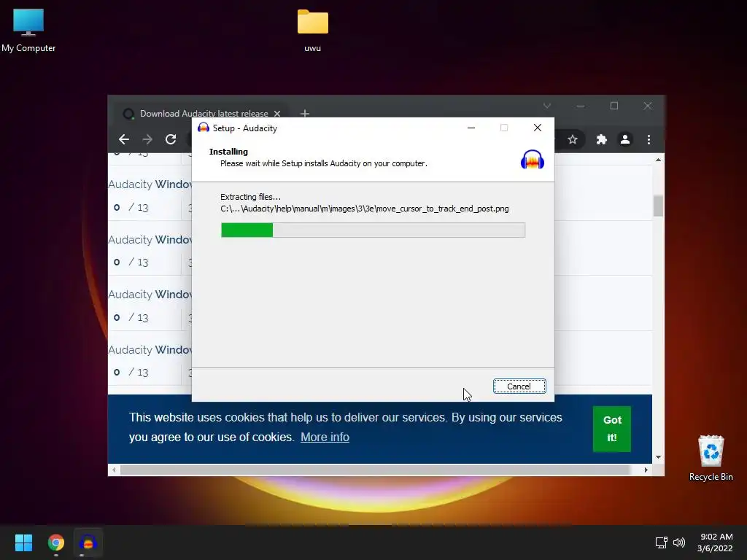Open Chrome extensions puzzle icon

point(601,139)
